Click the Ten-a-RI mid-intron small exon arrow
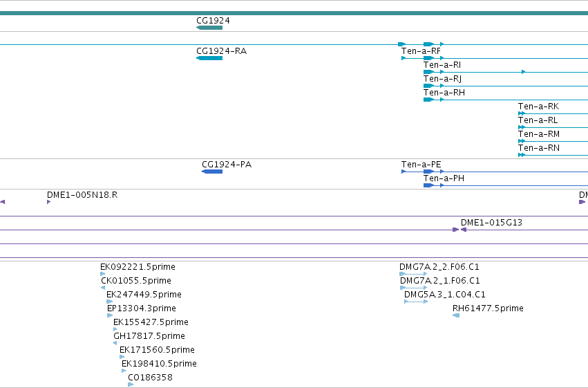The width and height of the screenshot is (588, 388). coord(524,72)
